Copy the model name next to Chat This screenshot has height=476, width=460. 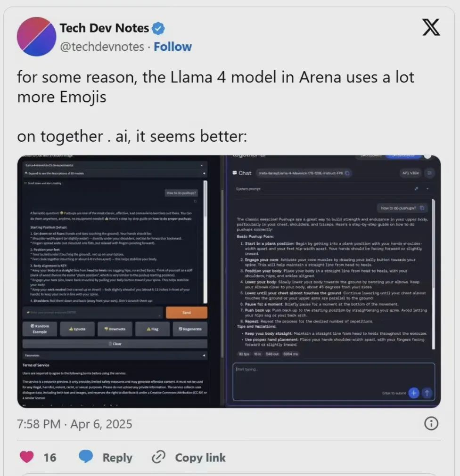click(x=347, y=173)
